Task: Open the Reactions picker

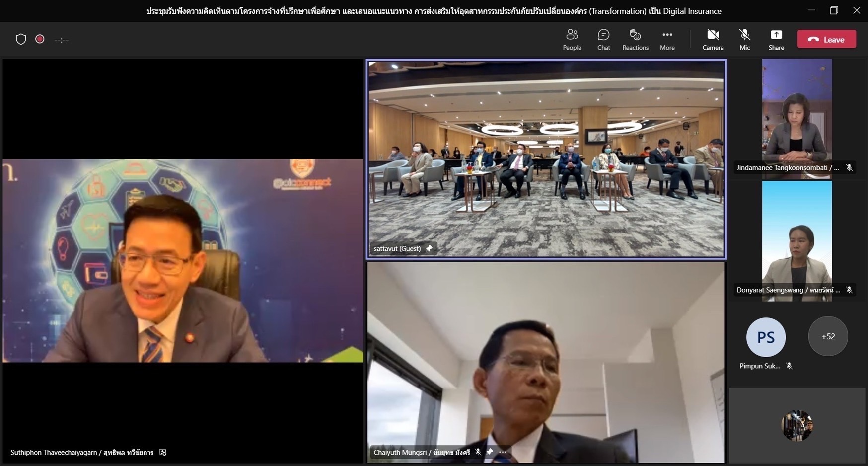Action: pyautogui.click(x=635, y=39)
